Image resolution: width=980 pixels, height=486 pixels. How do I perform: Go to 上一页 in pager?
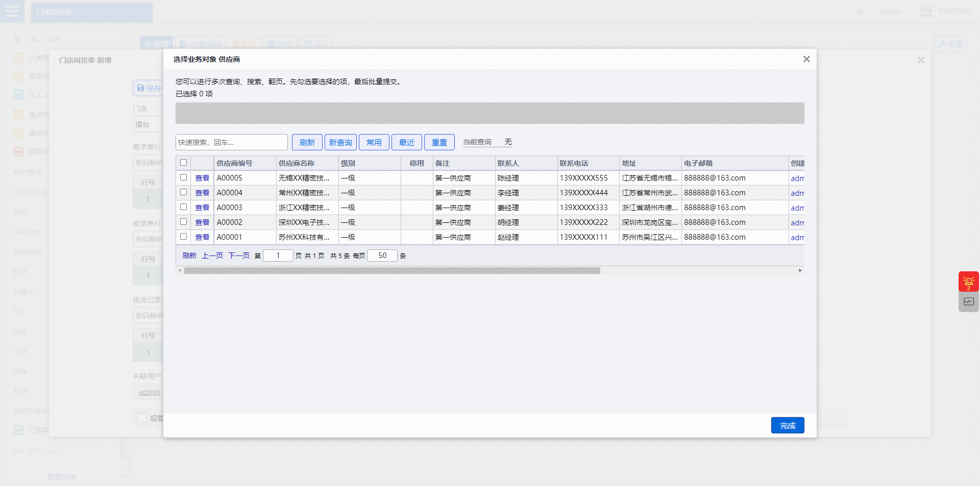pos(212,255)
